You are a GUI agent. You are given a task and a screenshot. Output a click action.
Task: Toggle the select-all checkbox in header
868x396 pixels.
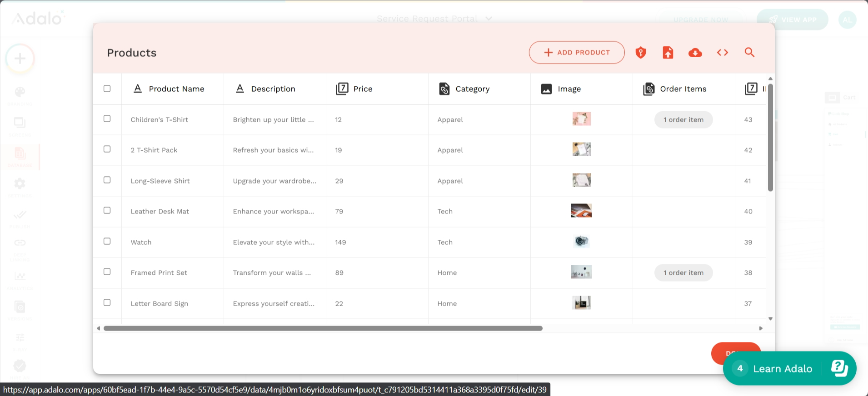(x=107, y=89)
